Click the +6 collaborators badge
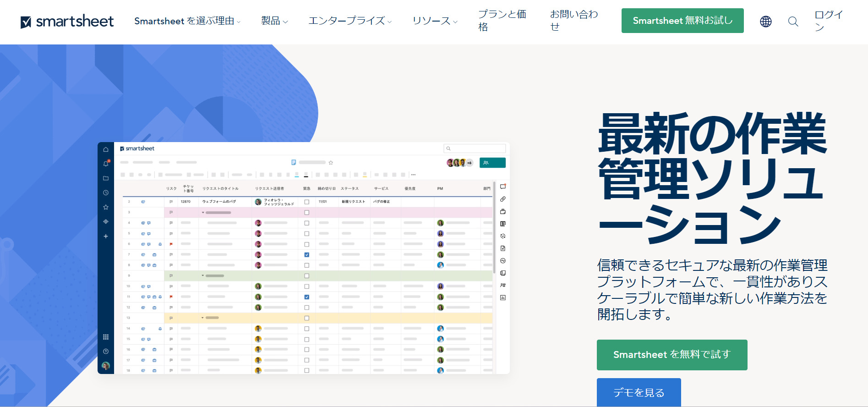The image size is (868, 407). click(x=469, y=163)
